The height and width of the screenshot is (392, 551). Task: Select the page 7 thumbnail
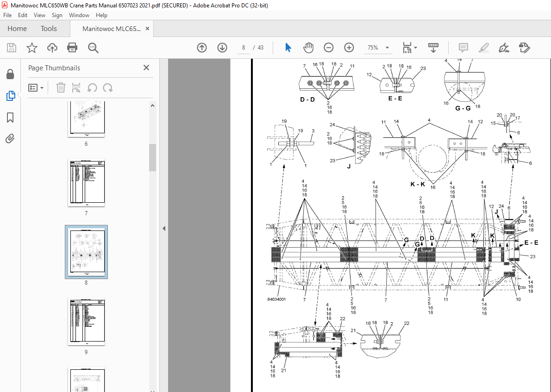coord(86,183)
